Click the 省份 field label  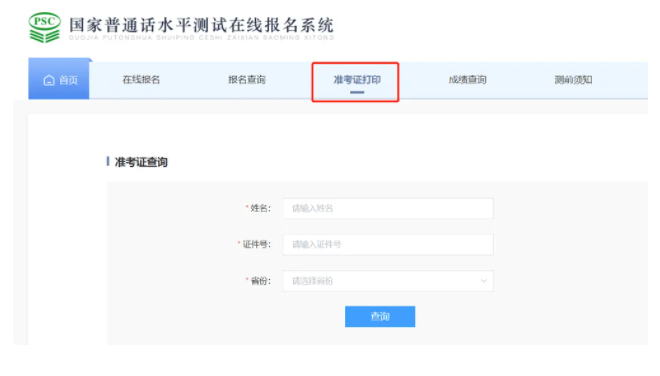coord(260,281)
